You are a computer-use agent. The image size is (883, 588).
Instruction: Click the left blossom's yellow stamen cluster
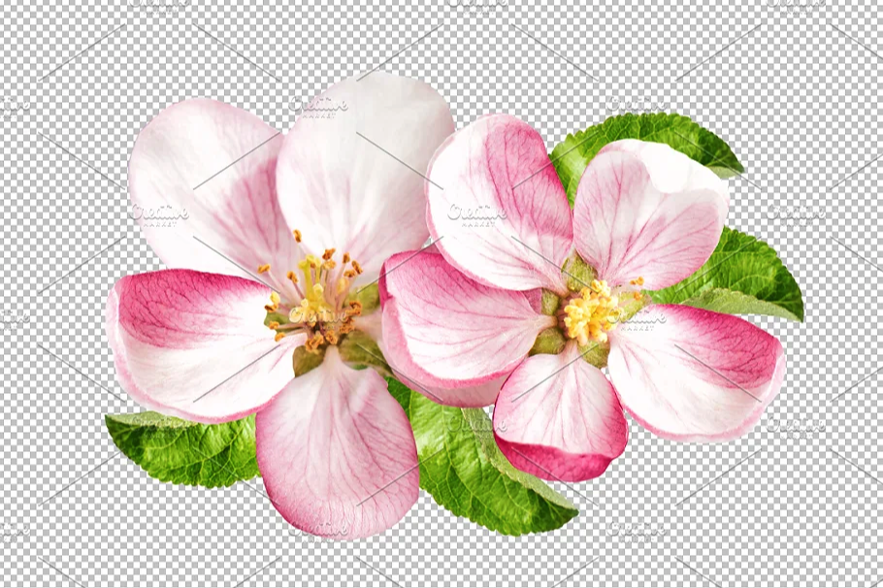tap(316, 299)
